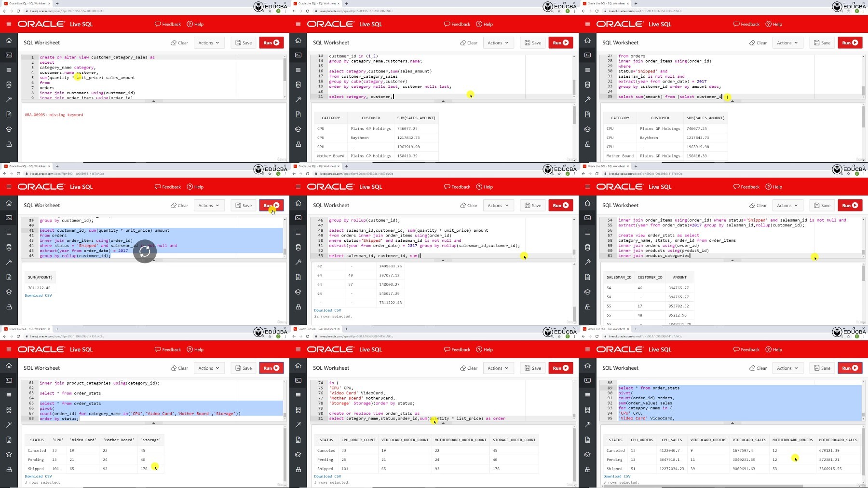The height and width of the screenshot is (488, 868).
Task: Click Feedback in the ORA-00905 error worksheet header
Action: [x=168, y=24]
